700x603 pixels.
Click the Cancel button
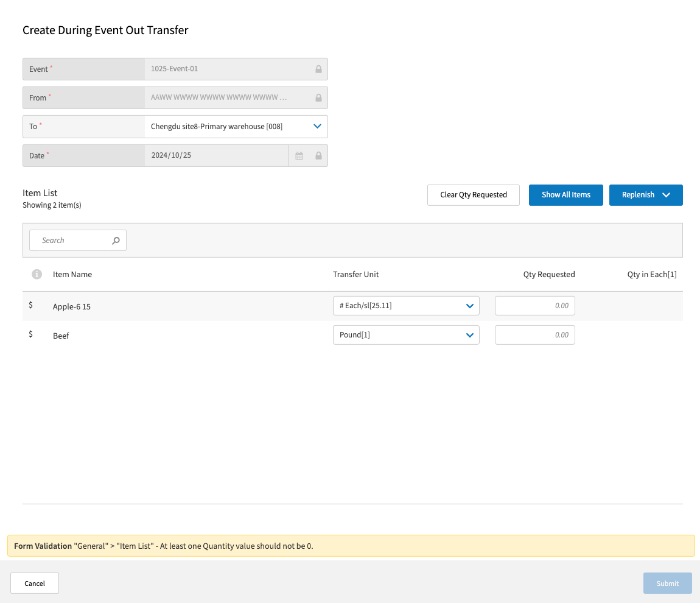35,584
